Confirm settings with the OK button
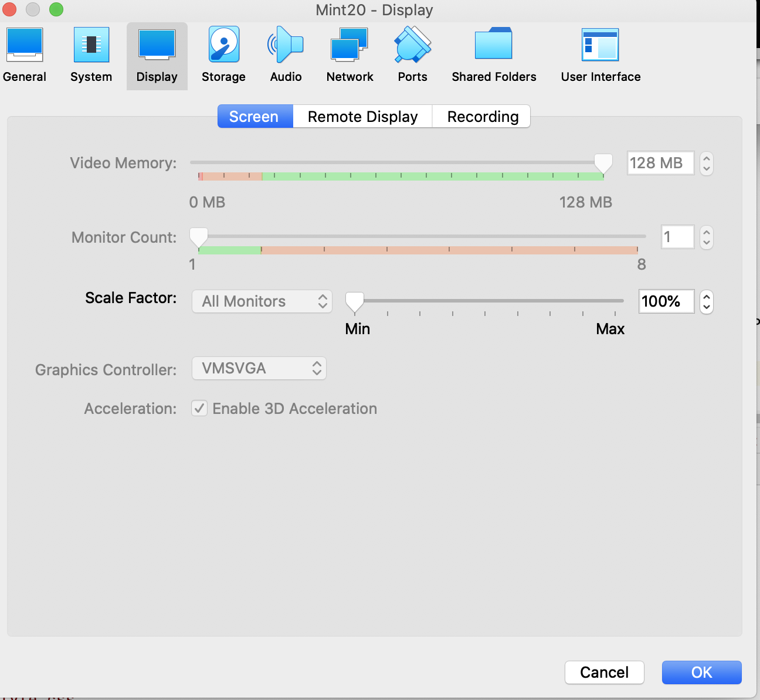The width and height of the screenshot is (760, 700). tap(701, 672)
